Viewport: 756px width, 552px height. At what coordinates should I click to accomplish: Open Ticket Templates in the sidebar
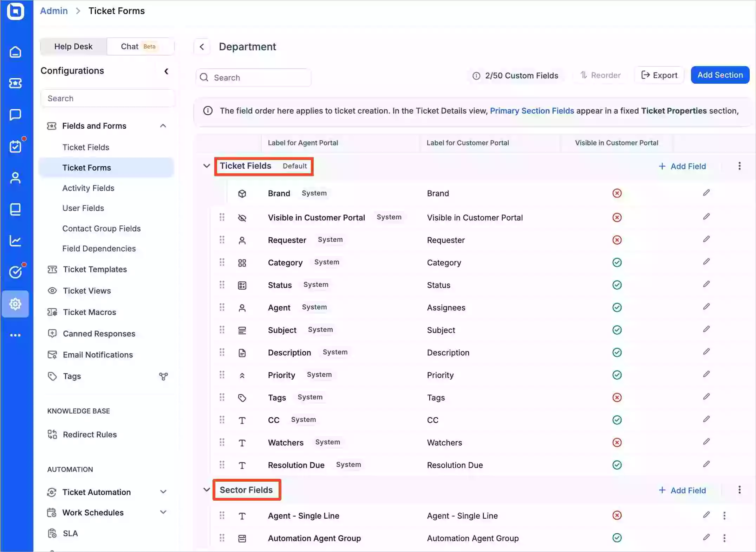(x=94, y=269)
